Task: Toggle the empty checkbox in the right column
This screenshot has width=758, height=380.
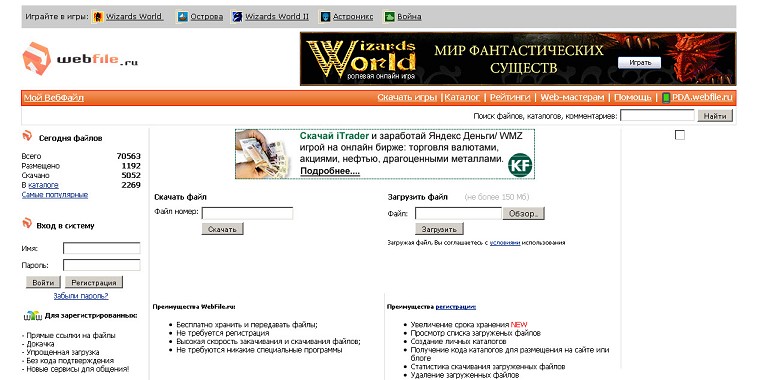Action: pyautogui.click(x=680, y=135)
